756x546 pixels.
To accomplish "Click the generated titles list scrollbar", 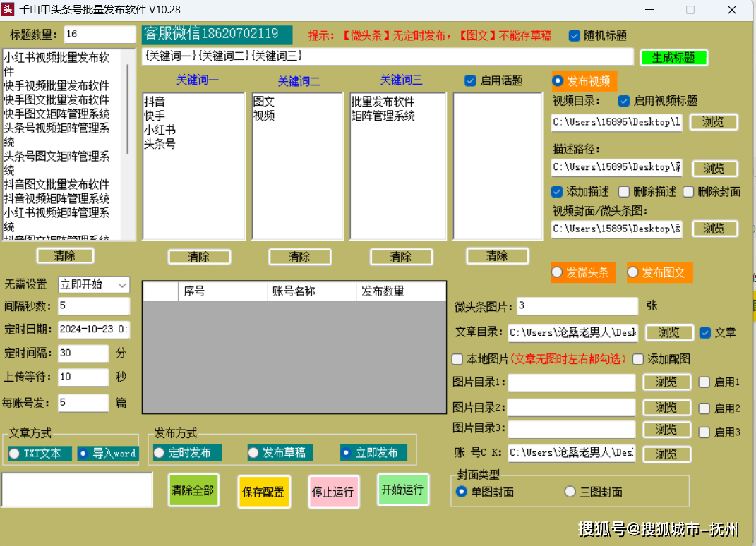I will (127, 109).
